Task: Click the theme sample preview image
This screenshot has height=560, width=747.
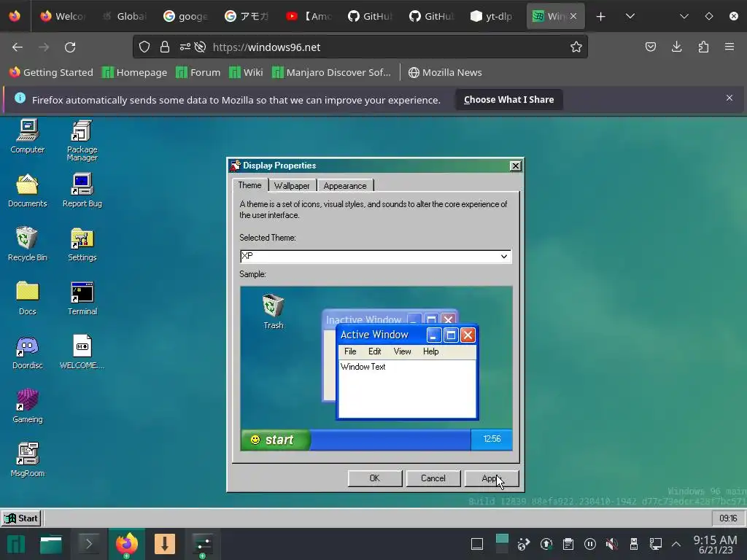Action: (376, 368)
